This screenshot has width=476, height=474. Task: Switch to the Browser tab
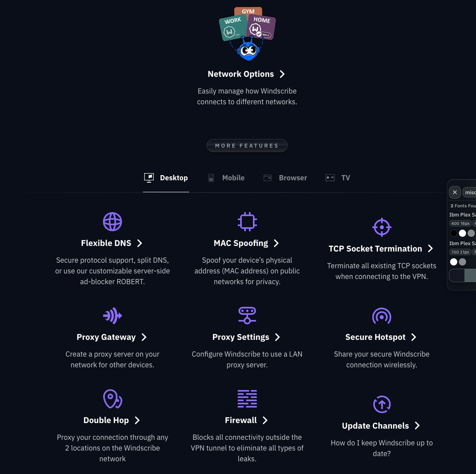[285, 178]
